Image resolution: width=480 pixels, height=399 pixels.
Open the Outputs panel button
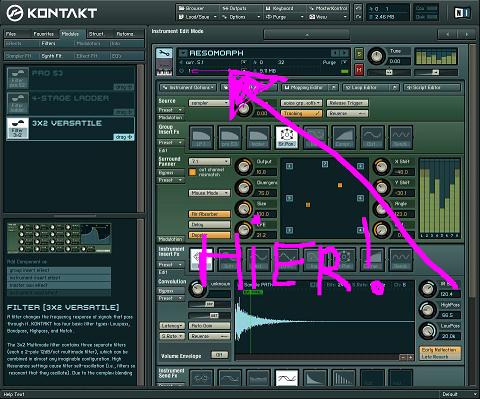point(241,8)
